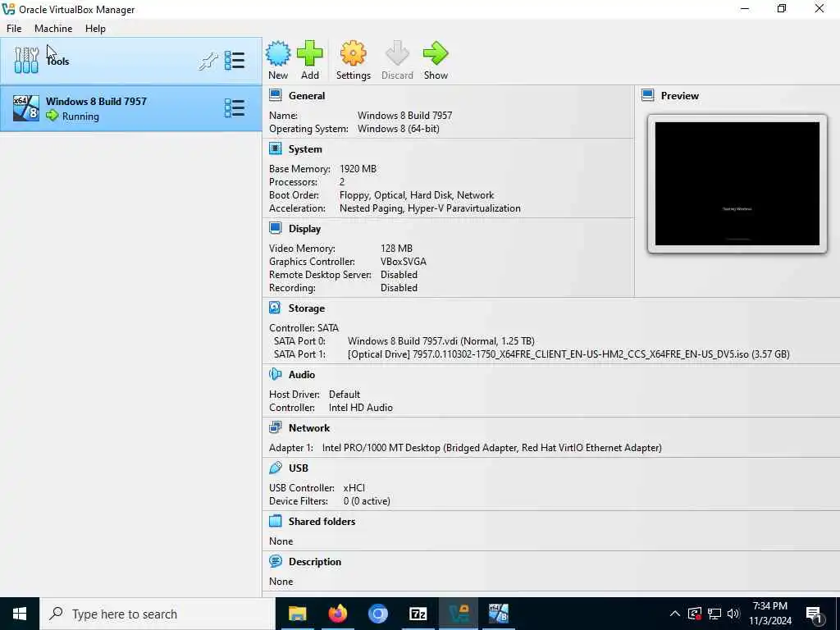Click the System section chip icon
Image resolution: width=840 pixels, height=630 pixels.
pyautogui.click(x=276, y=148)
